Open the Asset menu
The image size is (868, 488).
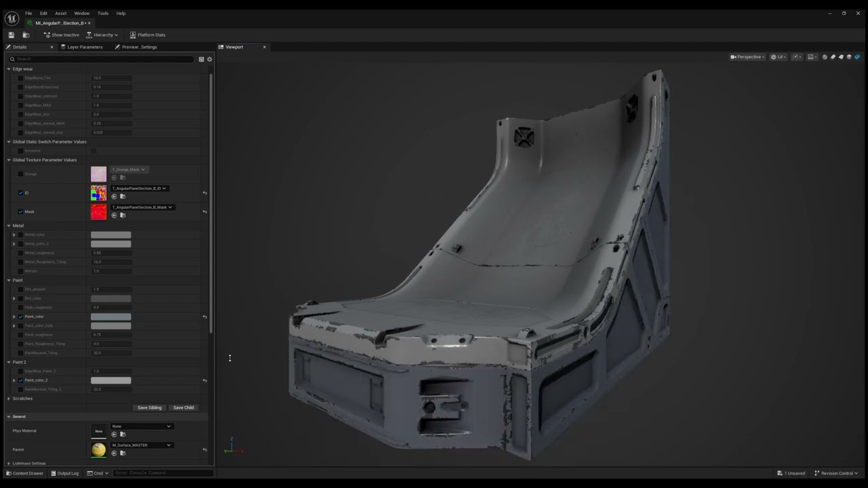60,13
